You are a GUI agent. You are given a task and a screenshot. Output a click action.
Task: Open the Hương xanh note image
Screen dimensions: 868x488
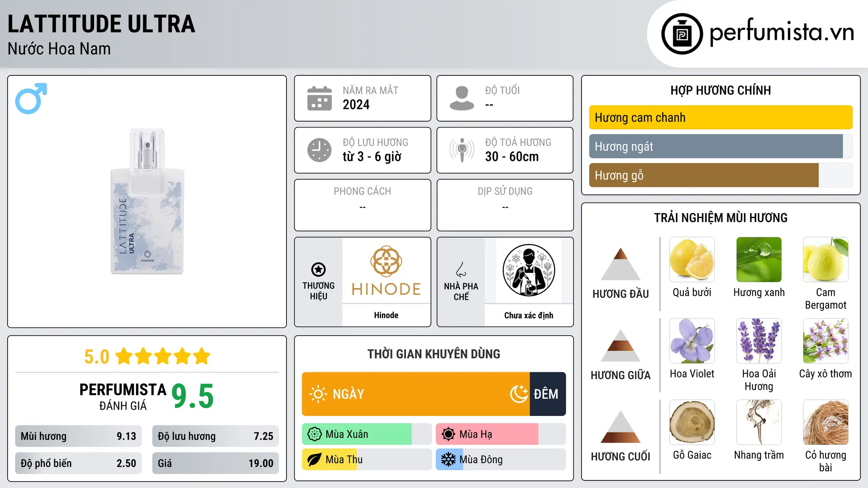click(x=759, y=260)
